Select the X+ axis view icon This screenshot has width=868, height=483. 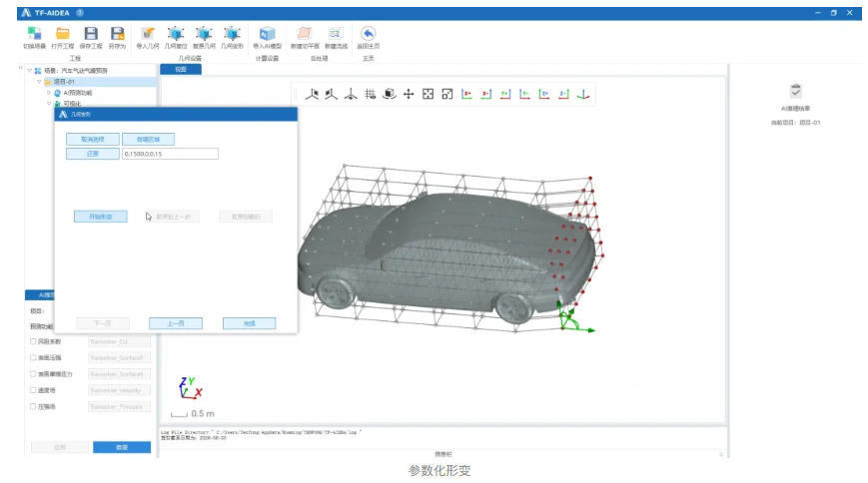[466, 94]
